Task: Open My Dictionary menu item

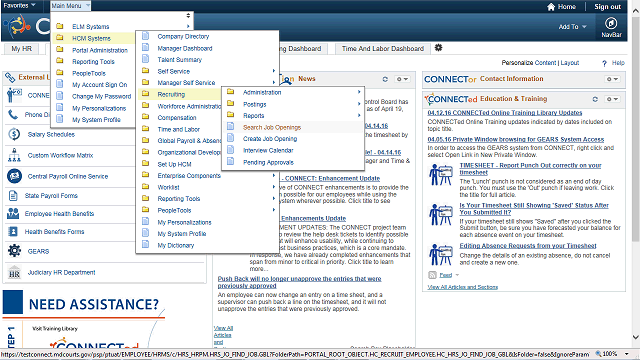Action: pyautogui.click(x=176, y=245)
